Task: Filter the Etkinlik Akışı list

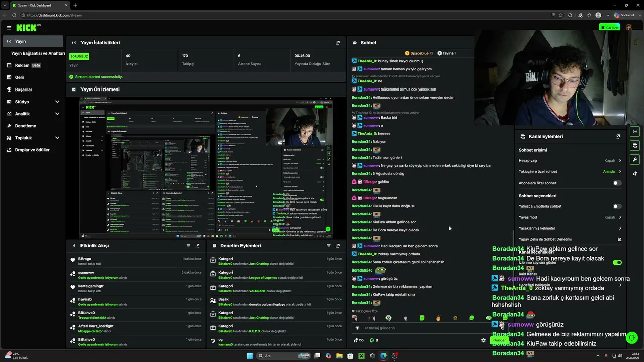Action: [189, 246]
